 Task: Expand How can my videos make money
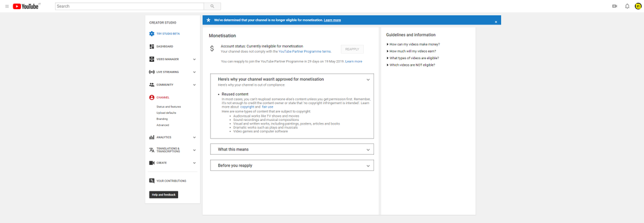pos(413,44)
